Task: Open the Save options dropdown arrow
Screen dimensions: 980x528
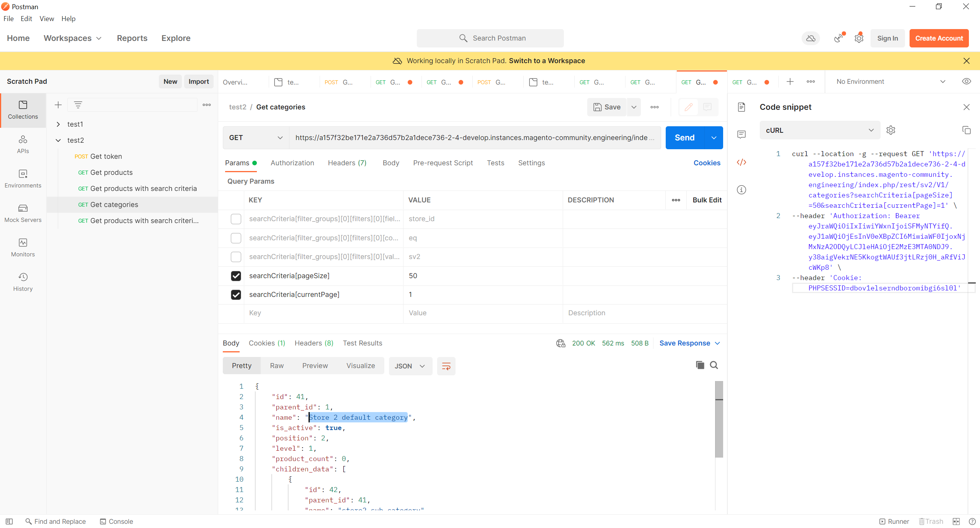Action: [x=634, y=107]
